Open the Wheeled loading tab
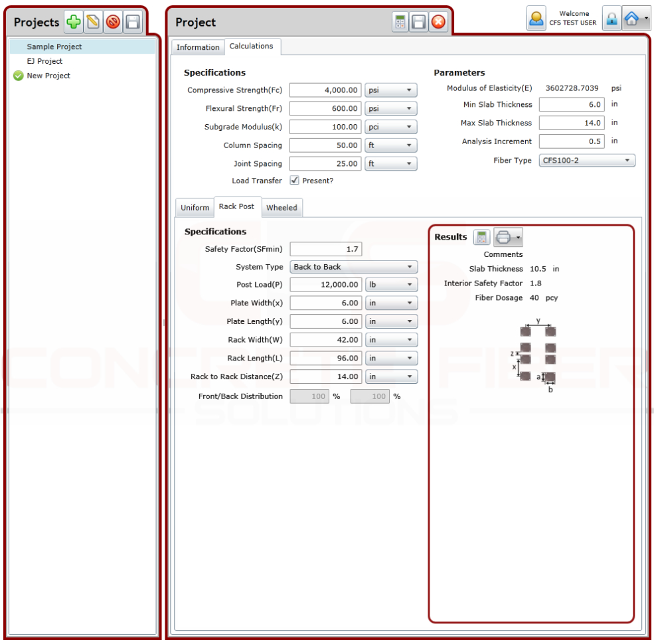654x644 pixels. 282,207
